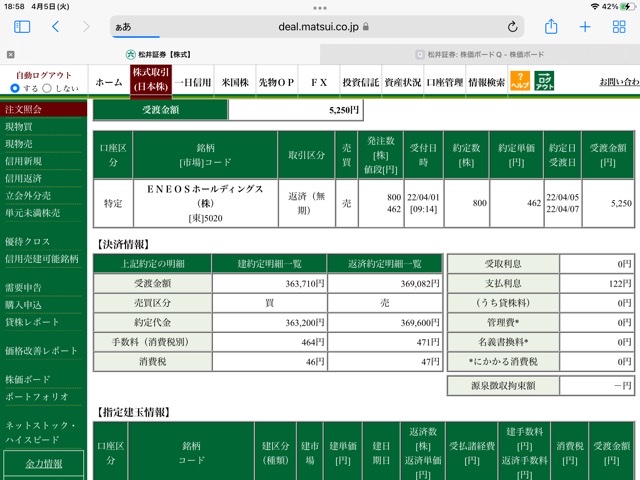This screenshot has width=640, height=480.
Task: Open the 資産状況 menu tab
Action: (x=402, y=82)
